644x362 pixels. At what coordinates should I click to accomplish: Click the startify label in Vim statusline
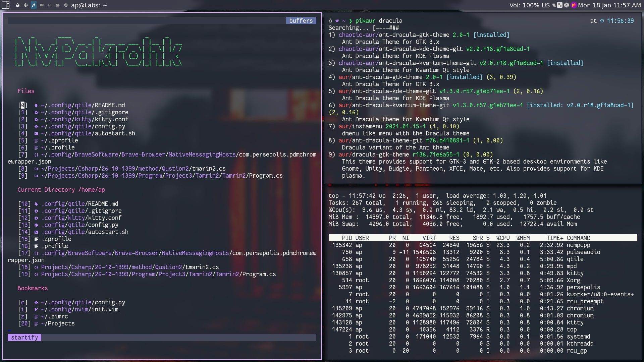[24, 337]
